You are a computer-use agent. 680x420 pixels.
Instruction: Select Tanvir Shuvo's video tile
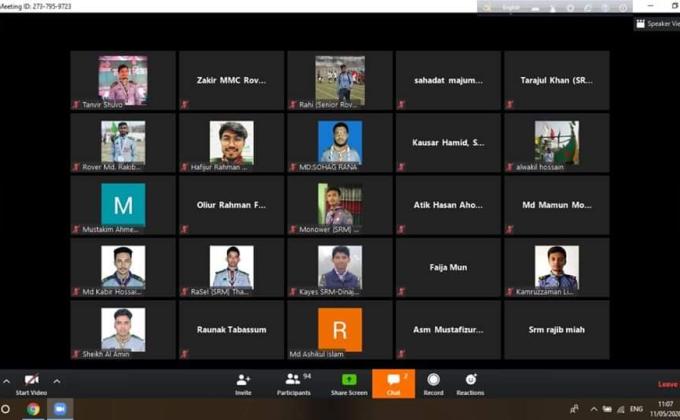(x=123, y=80)
